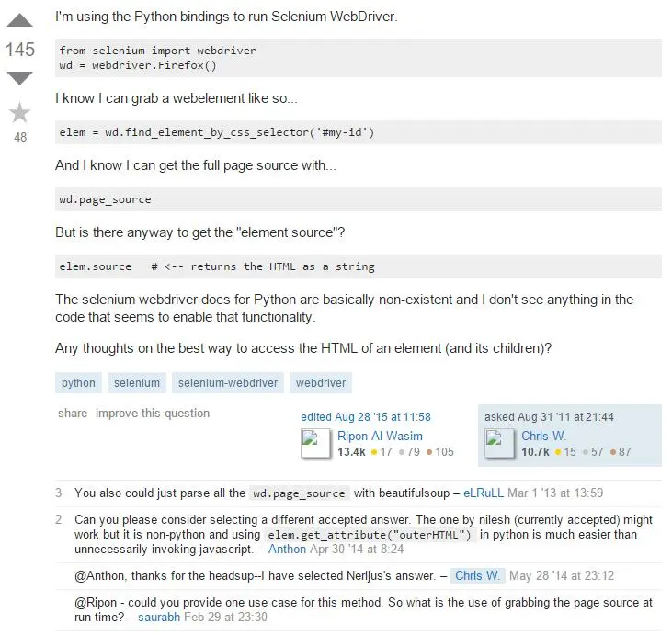View edit history from edited Aug 28 '15
Image resolution: width=672 pixels, height=635 pixels.
pos(365,417)
